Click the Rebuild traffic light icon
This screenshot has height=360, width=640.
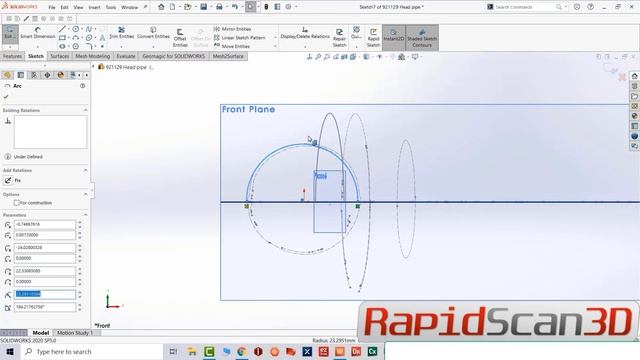(x=266, y=7)
